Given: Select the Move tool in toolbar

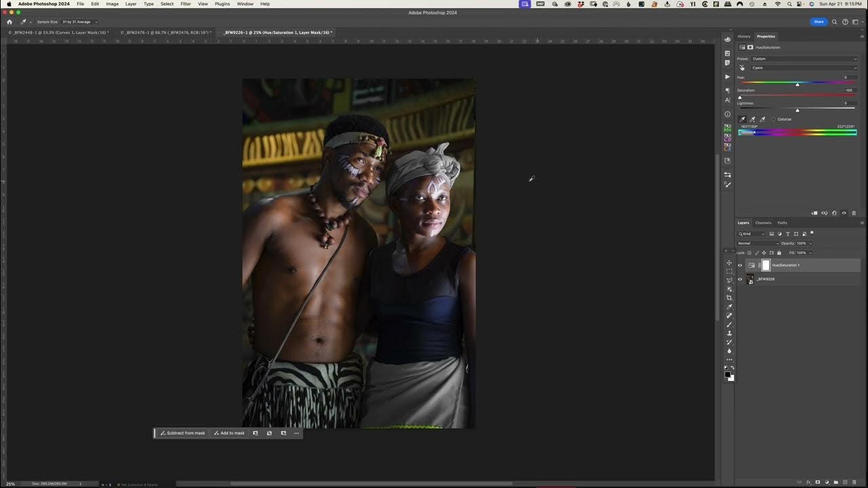Looking at the screenshot, I should (729, 263).
